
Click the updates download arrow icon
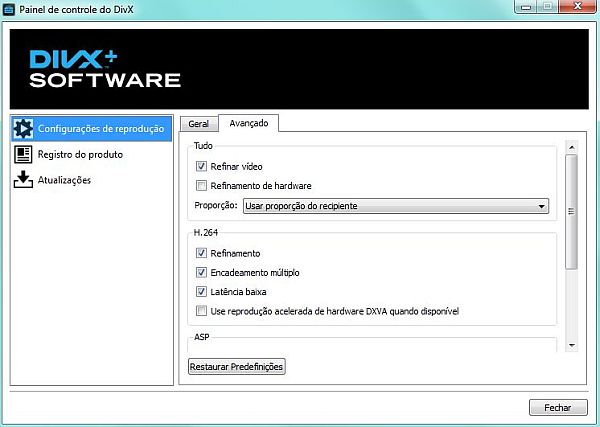[x=23, y=179]
